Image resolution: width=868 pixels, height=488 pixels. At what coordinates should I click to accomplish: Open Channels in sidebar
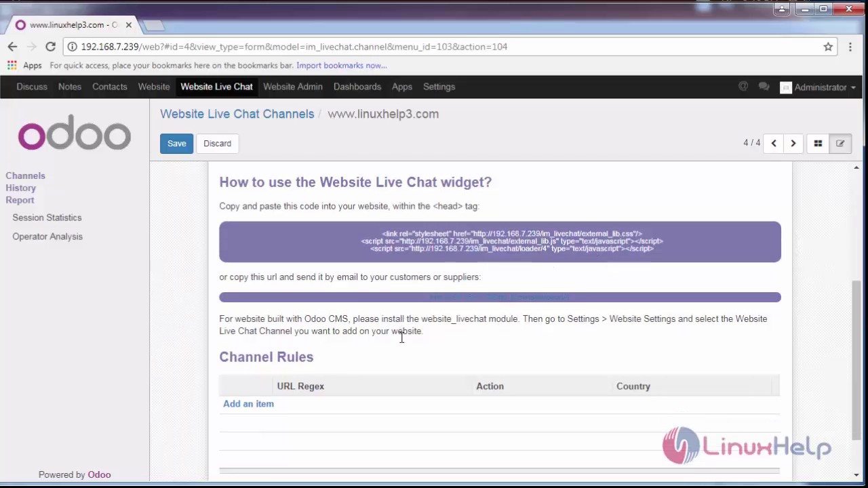(25, 176)
